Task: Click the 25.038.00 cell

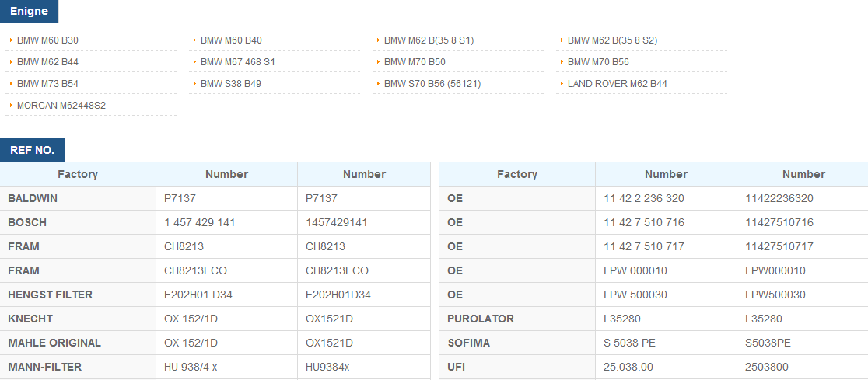Action: (666, 367)
